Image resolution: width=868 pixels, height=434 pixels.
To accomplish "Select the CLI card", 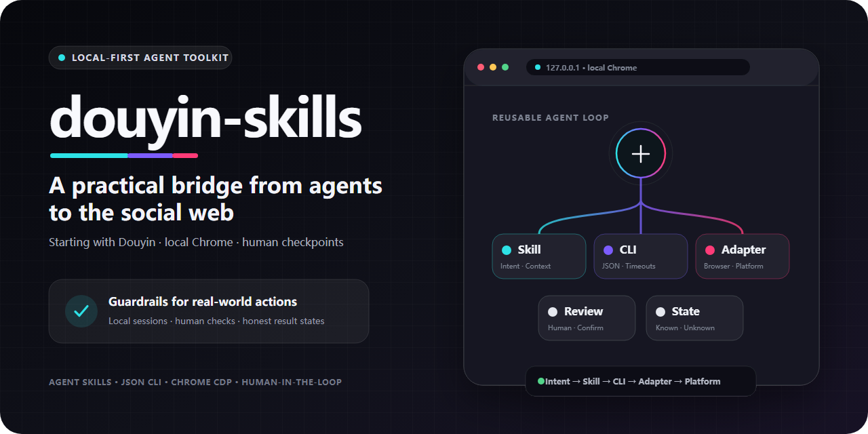I will coord(641,256).
